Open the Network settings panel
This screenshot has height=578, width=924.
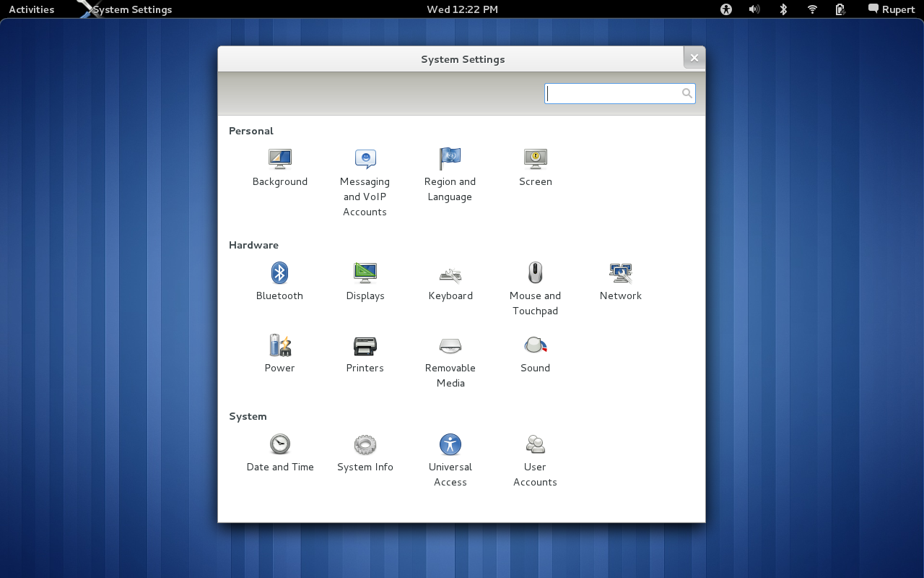pos(620,273)
